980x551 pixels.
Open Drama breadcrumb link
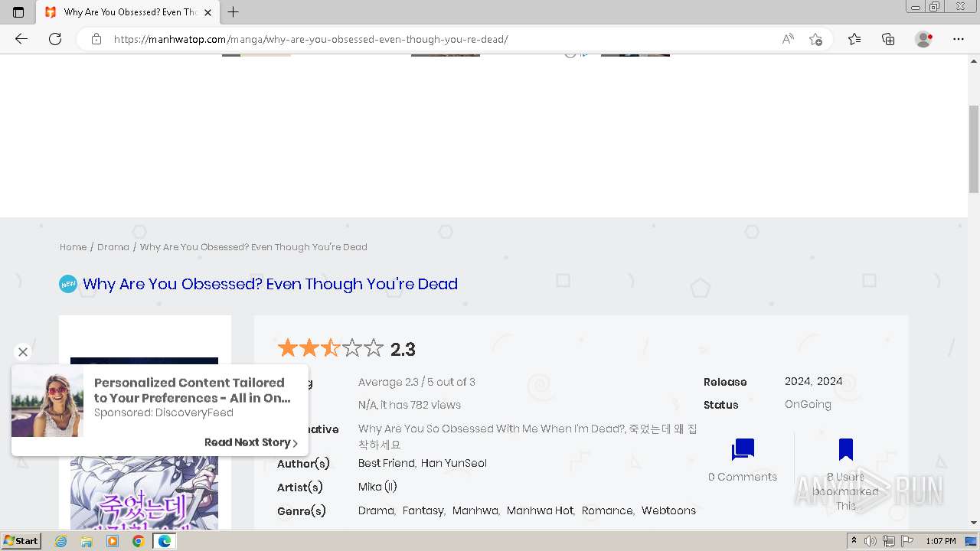point(113,247)
